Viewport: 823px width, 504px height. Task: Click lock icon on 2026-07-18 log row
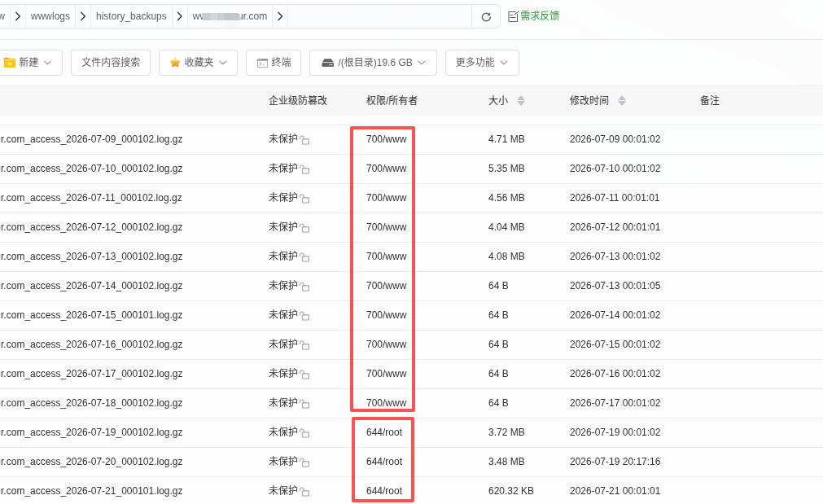click(x=304, y=404)
